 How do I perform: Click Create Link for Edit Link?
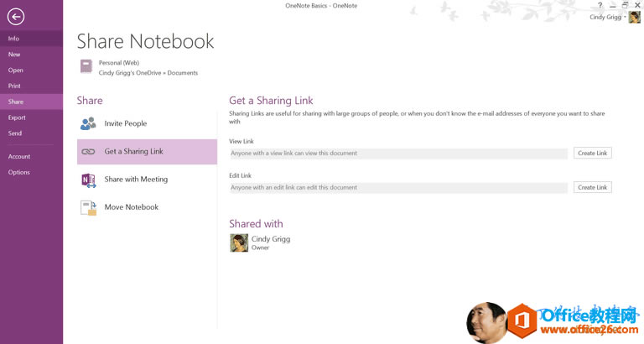tap(592, 187)
